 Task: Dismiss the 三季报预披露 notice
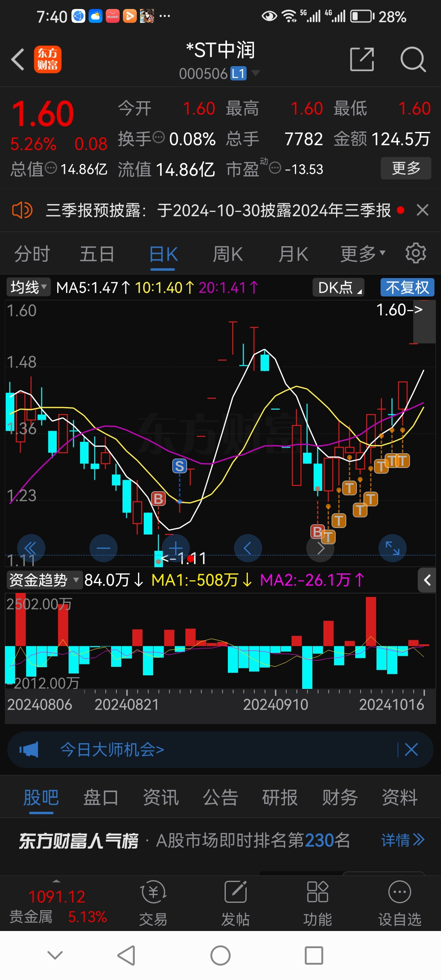[423, 210]
